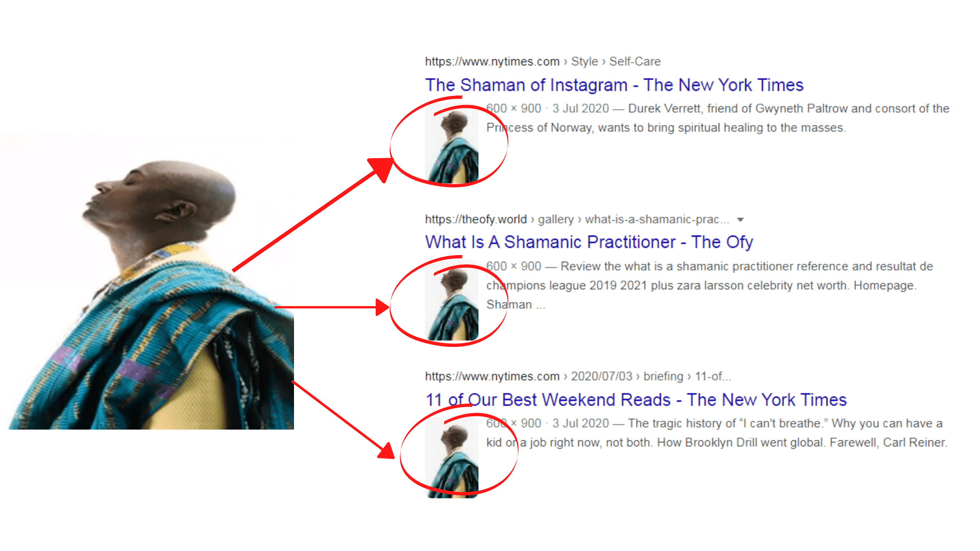Click thumbnail beside Best Weekend Reads result
Screen dimensions: 980x551
click(452, 459)
